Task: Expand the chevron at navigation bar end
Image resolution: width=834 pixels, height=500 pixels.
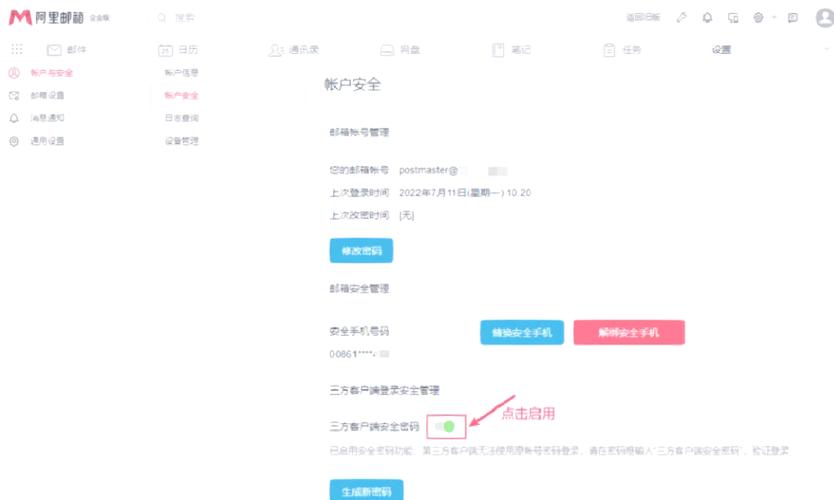Action: coord(827,49)
